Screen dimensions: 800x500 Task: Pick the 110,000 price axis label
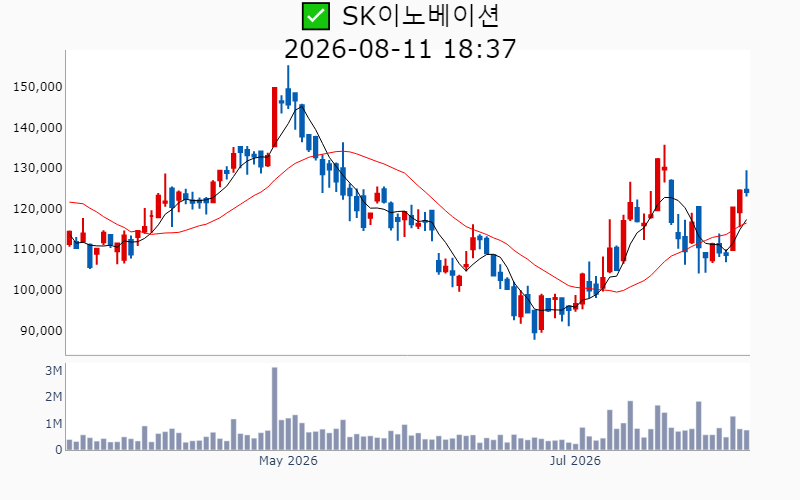click(37, 249)
